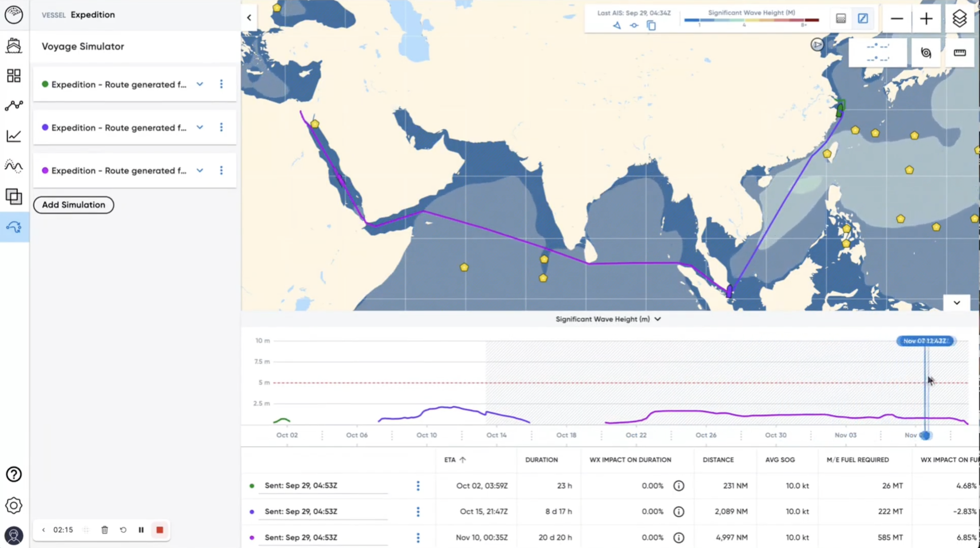Viewport: 980px width, 548px height.
Task: Toggle the gradient legend display mode
Action: tap(841, 18)
